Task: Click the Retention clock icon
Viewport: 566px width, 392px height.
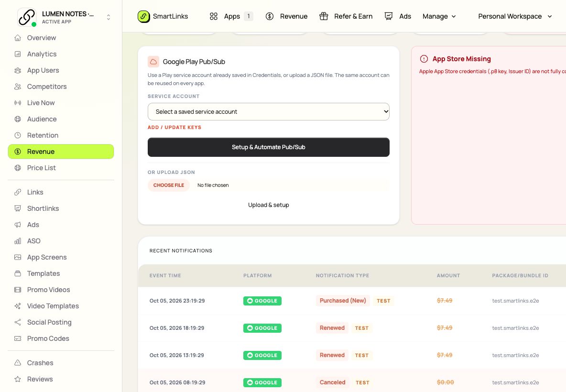Action: [x=18, y=135]
